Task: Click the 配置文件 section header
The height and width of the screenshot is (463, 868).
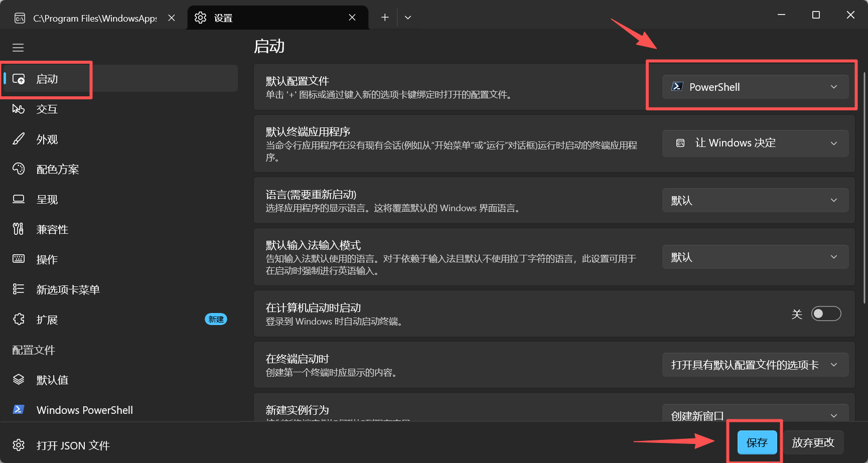Action: pos(34,350)
